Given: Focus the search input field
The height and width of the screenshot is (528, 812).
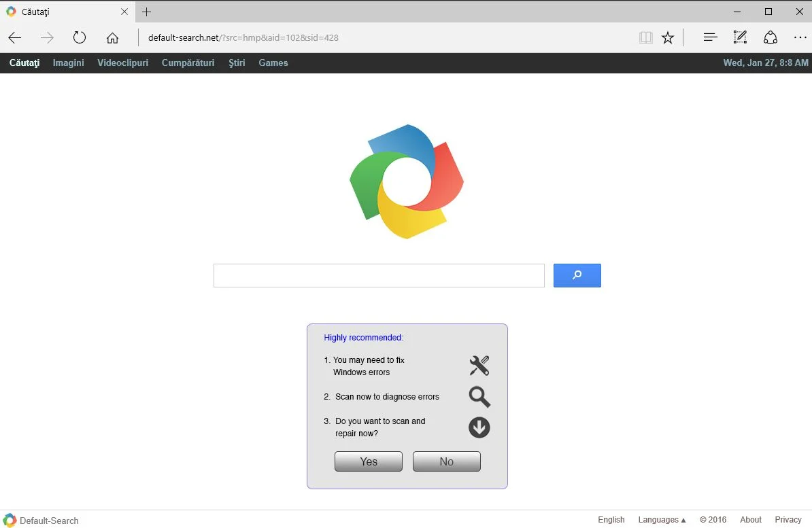Looking at the screenshot, I should point(379,275).
